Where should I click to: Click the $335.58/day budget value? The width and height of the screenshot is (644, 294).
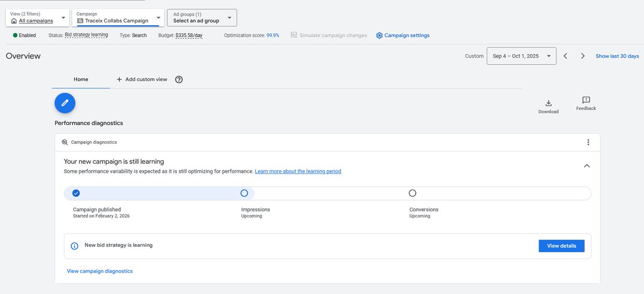(189, 35)
